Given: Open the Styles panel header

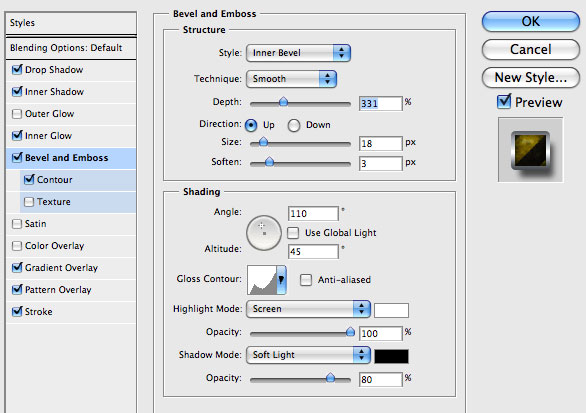Looking at the screenshot, I should (71, 23).
